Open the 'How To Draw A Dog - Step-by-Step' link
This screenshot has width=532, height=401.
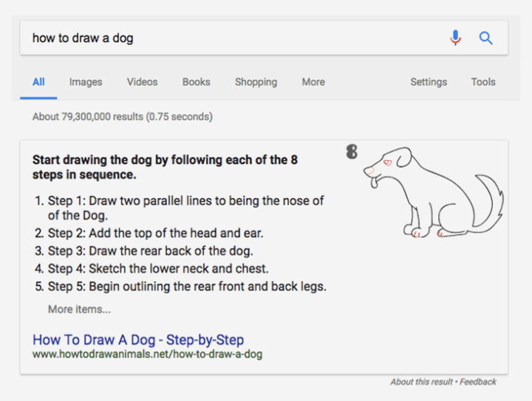[138, 340]
